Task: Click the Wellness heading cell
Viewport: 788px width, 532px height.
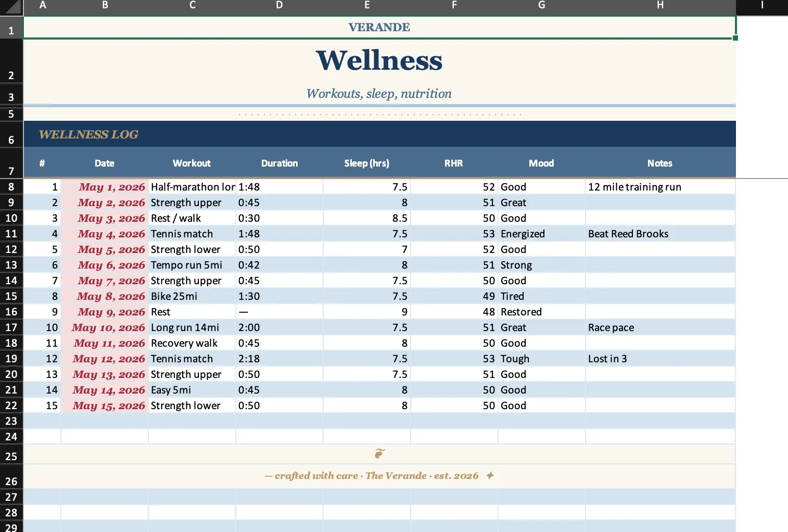Action: coord(379,61)
